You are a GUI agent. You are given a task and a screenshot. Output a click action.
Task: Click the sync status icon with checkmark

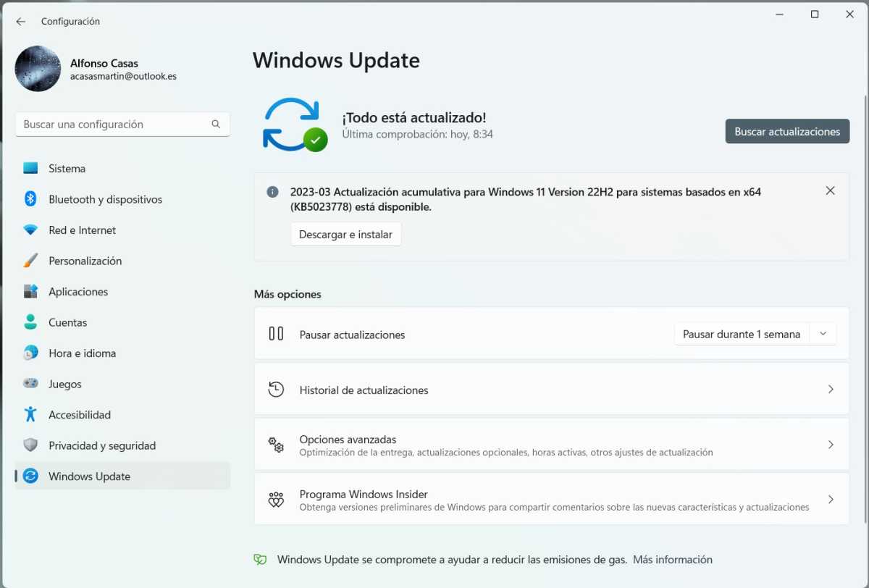click(295, 124)
